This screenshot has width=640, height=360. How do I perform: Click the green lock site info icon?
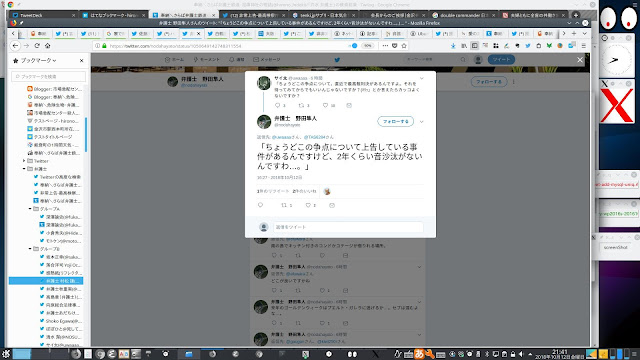coord(104,46)
